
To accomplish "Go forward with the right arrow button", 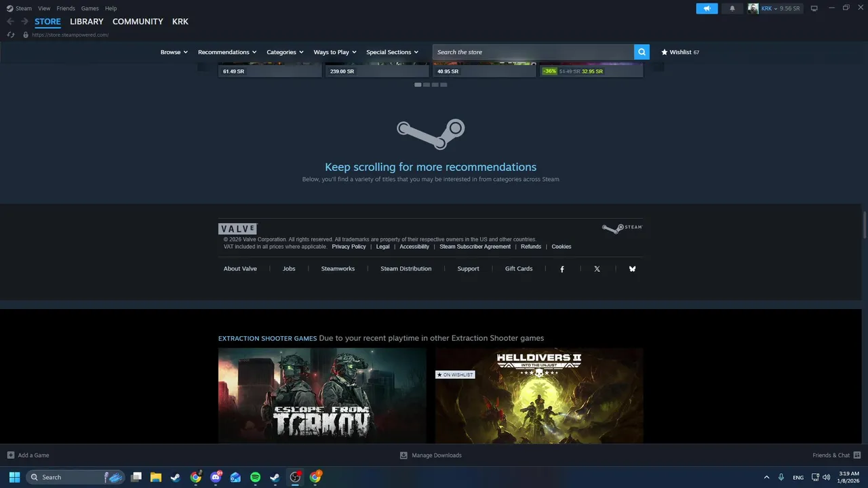I will (x=24, y=22).
